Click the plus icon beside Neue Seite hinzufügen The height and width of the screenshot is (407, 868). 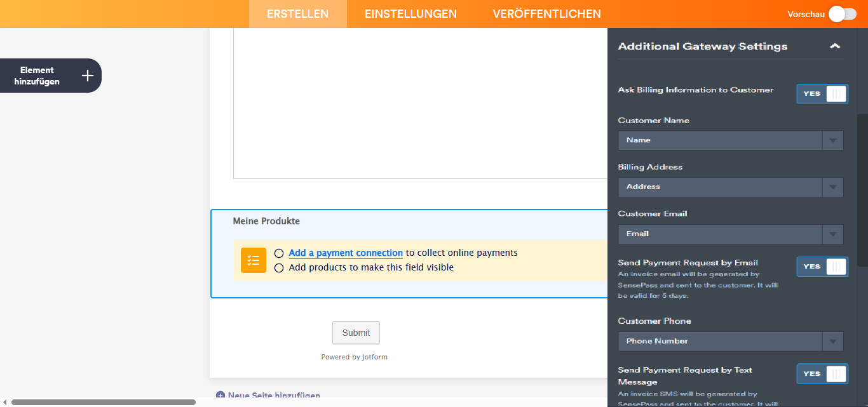[220, 396]
